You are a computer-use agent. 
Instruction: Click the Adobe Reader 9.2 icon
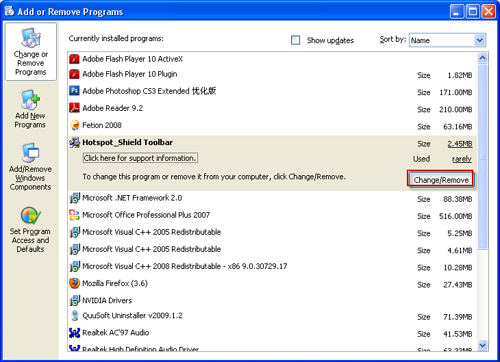pos(74,108)
